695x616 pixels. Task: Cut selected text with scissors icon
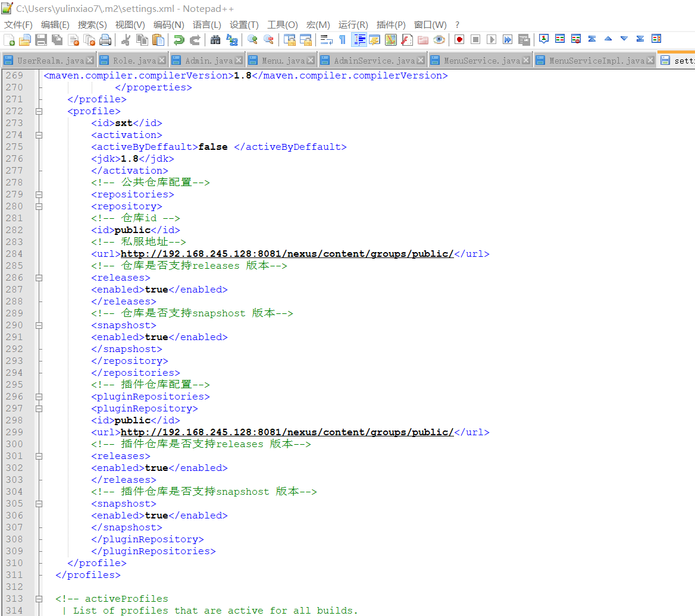[x=126, y=40]
